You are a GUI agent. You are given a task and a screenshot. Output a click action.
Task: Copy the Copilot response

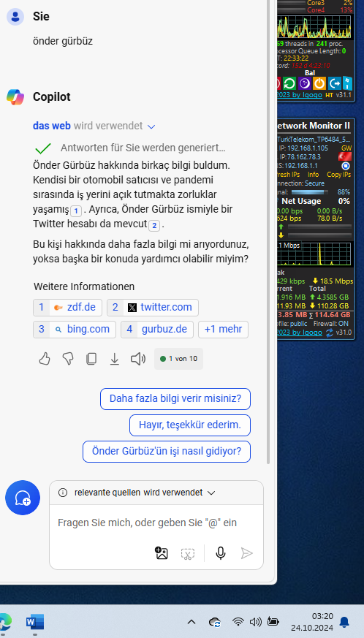(x=91, y=359)
